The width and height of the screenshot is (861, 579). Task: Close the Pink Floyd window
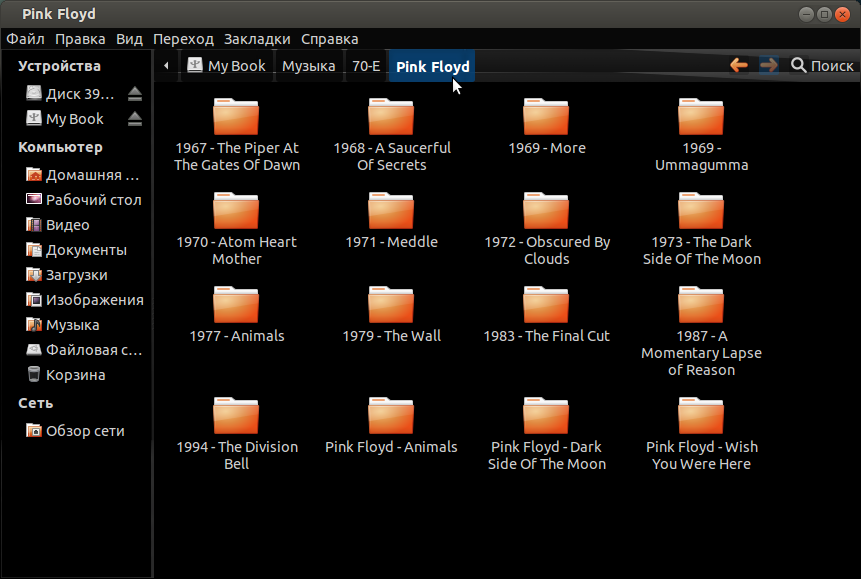pos(842,14)
